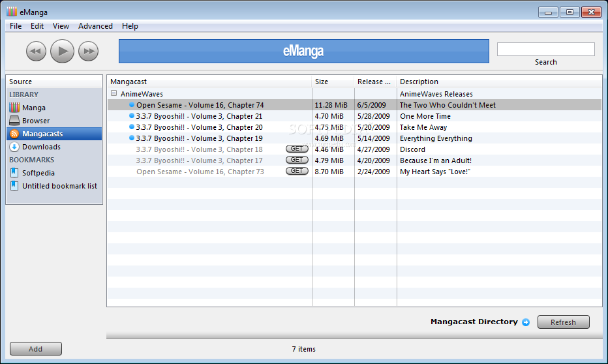Sort by the Size column header
Screen dimensions: 608x364
tap(333, 82)
